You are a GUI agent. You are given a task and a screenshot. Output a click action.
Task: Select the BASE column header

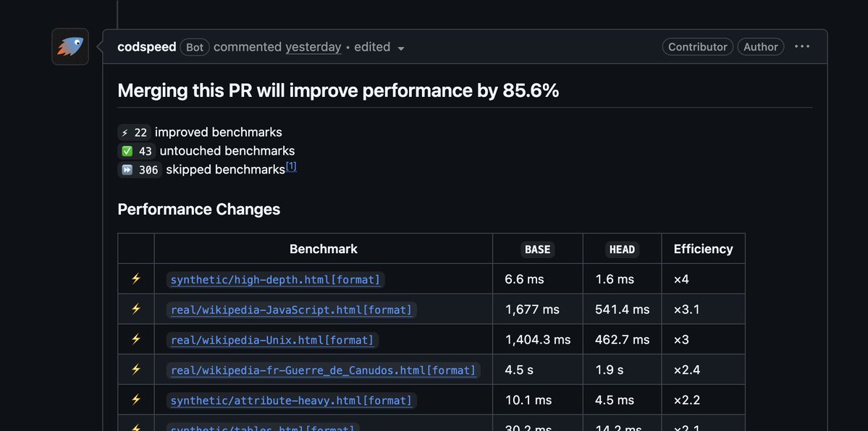click(537, 249)
